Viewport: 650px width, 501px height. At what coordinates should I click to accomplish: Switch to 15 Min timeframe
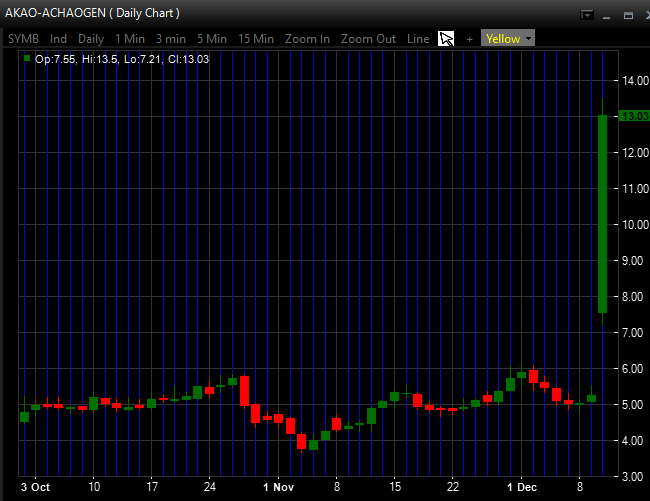click(256, 39)
